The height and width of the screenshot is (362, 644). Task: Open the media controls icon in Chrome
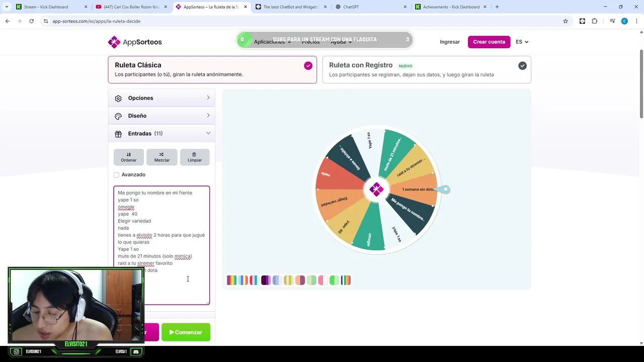point(612,21)
